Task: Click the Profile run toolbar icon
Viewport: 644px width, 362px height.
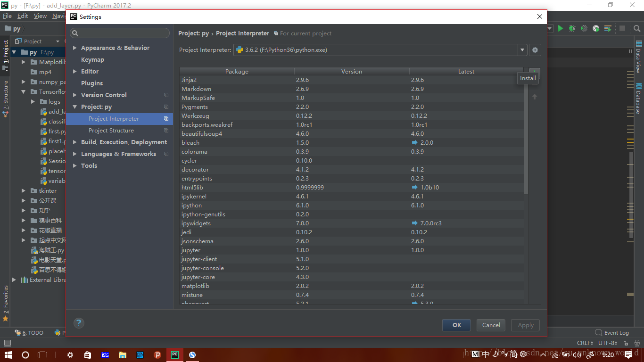Action: pos(596,29)
